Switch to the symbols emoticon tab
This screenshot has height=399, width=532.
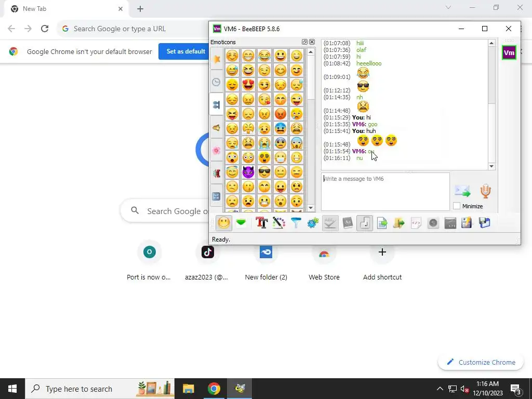pos(217,196)
